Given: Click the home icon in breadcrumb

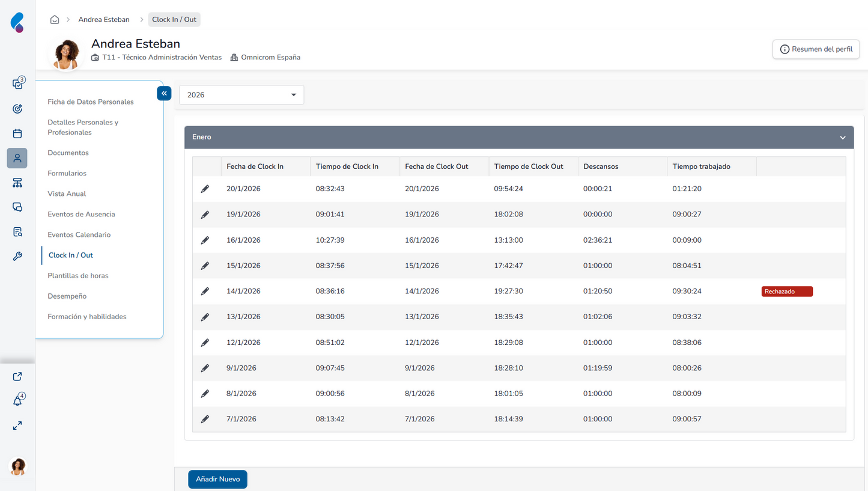Looking at the screenshot, I should pos(55,20).
